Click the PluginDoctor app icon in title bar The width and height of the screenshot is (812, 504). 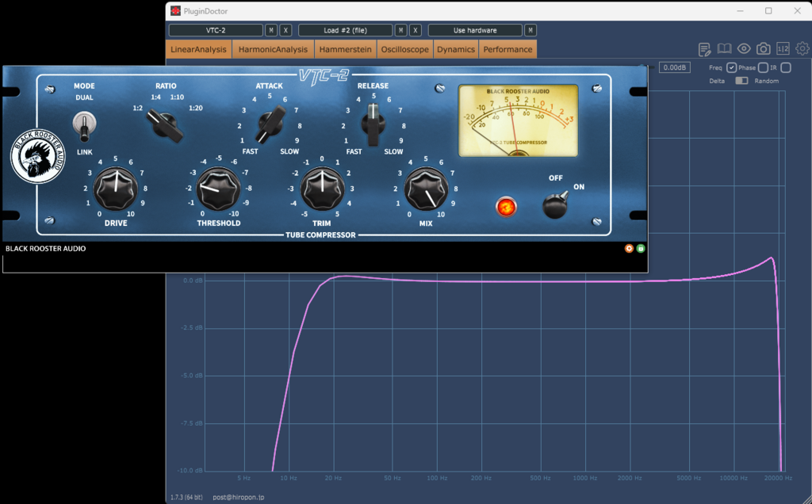click(x=175, y=11)
